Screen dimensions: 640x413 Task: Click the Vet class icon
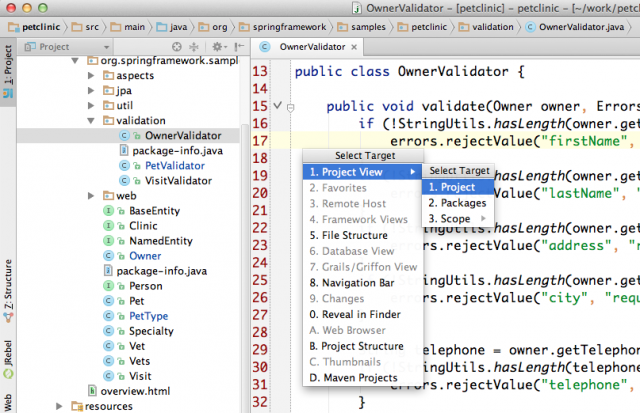(108, 346)
